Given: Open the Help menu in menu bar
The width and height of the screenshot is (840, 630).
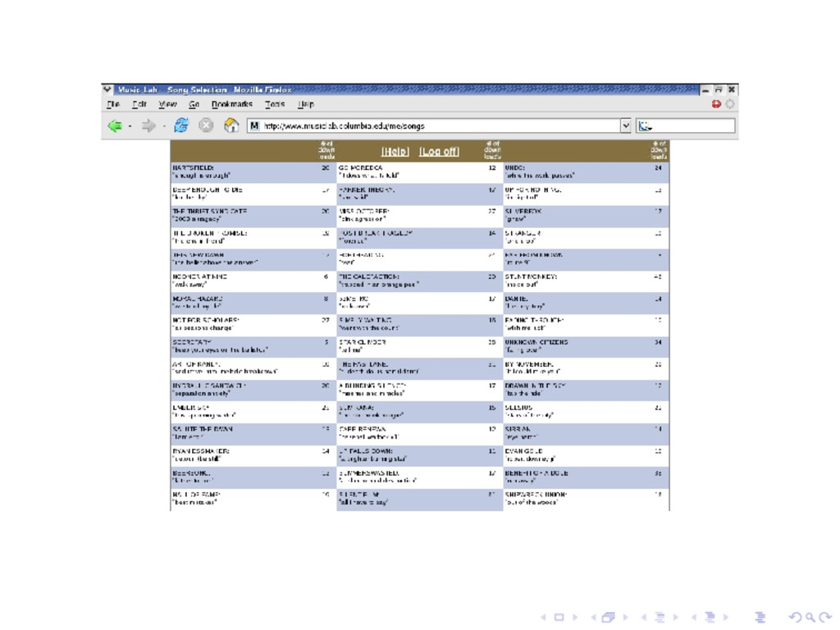Looking at the screenshot, I should pyautogui.click(x=306, y=104).
